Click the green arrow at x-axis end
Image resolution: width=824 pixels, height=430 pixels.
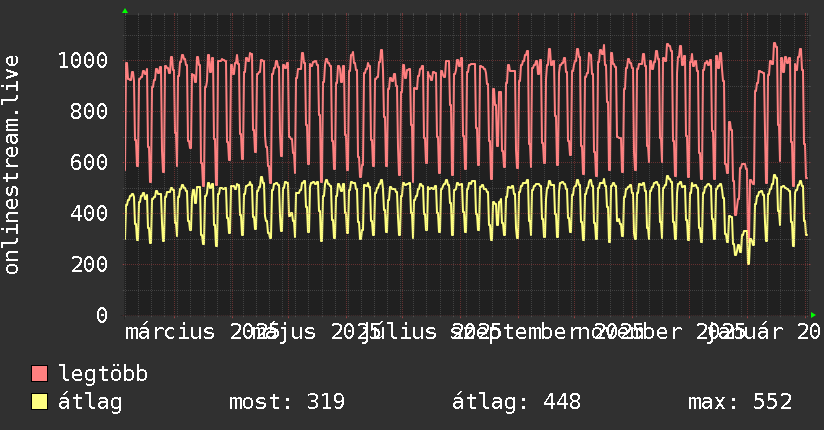click(813, 315)
